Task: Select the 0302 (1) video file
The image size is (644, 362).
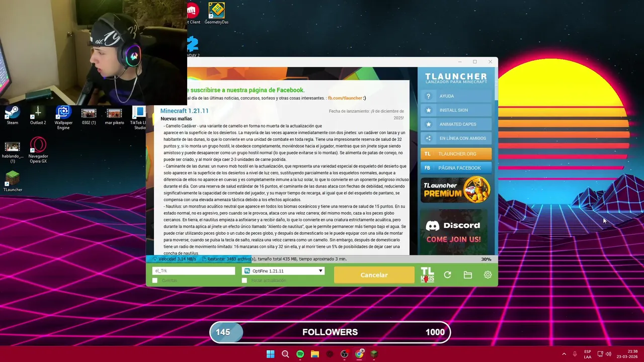Action: (89, 116)
